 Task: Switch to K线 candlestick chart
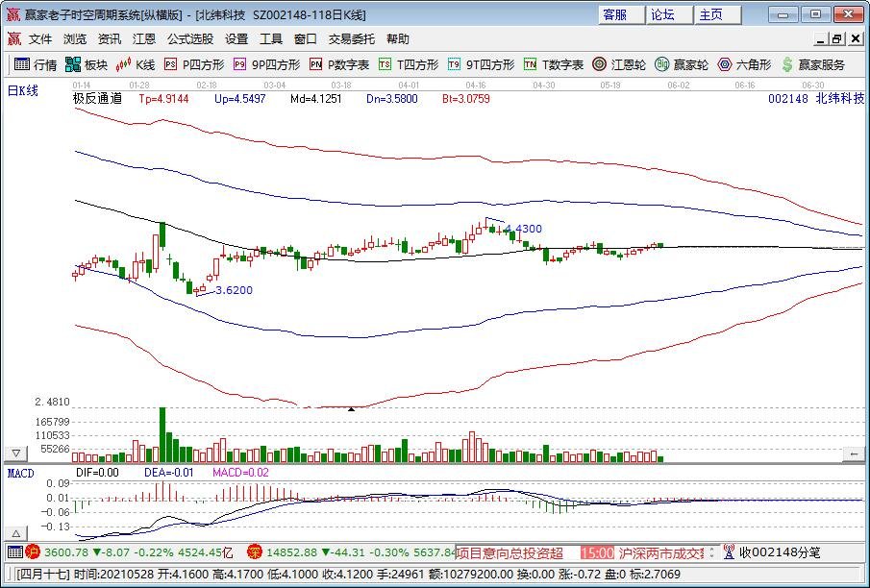point(136,65)
